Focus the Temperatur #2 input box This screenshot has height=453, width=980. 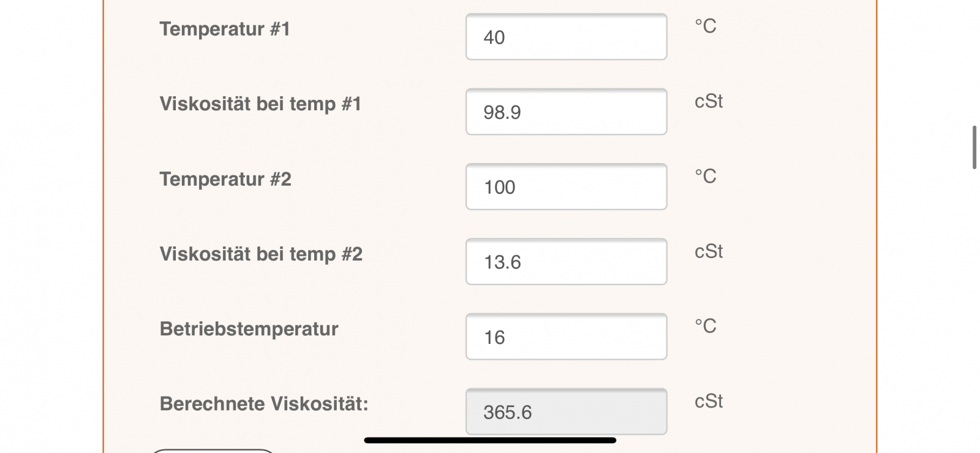566,187
